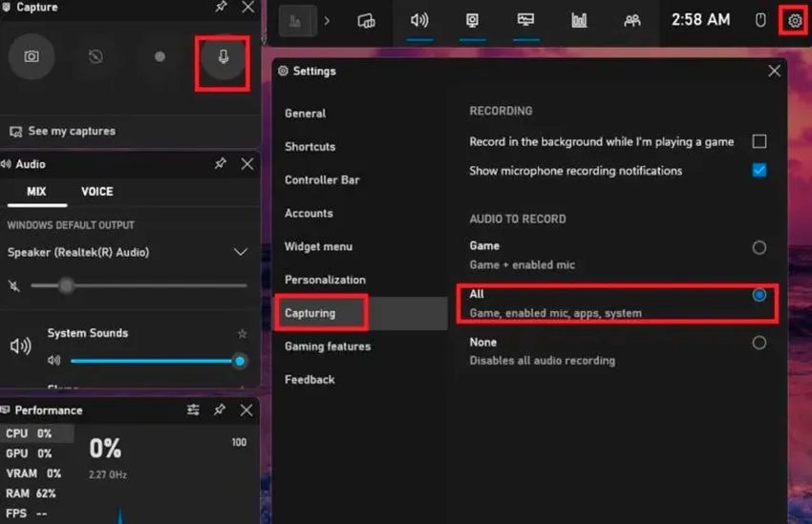This screenshot has height=524, width=812.
Task: Toggle the Audio widget from top bar
Action: (x=419, y=21)
